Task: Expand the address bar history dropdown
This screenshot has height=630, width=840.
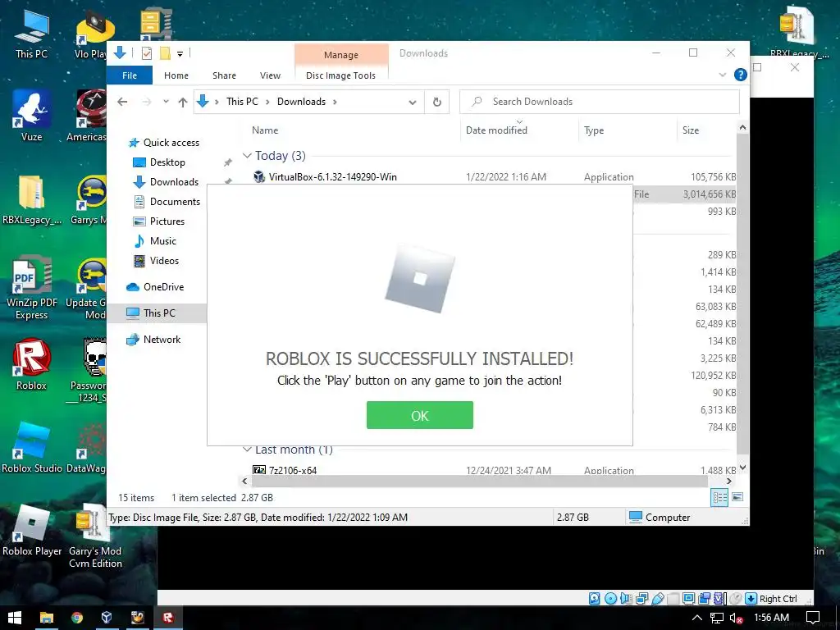Action: coord(412,102)
